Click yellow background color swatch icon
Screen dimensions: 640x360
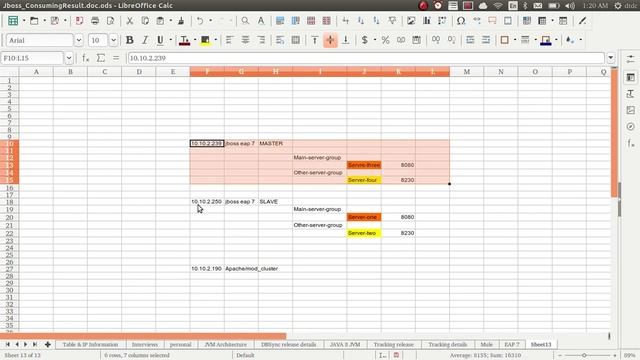205,40
